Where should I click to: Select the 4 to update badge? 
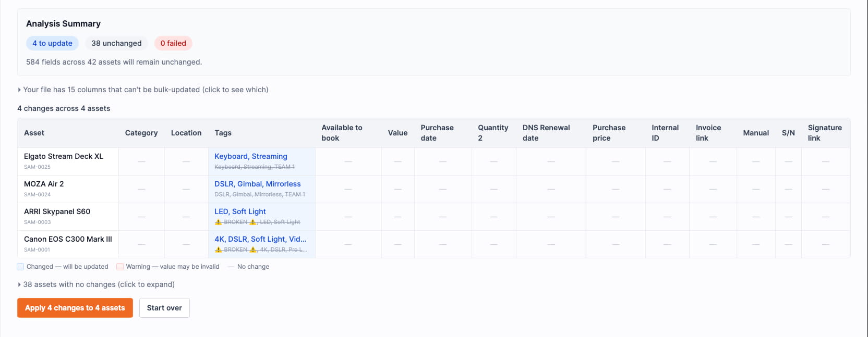click(x=52, y=43)
